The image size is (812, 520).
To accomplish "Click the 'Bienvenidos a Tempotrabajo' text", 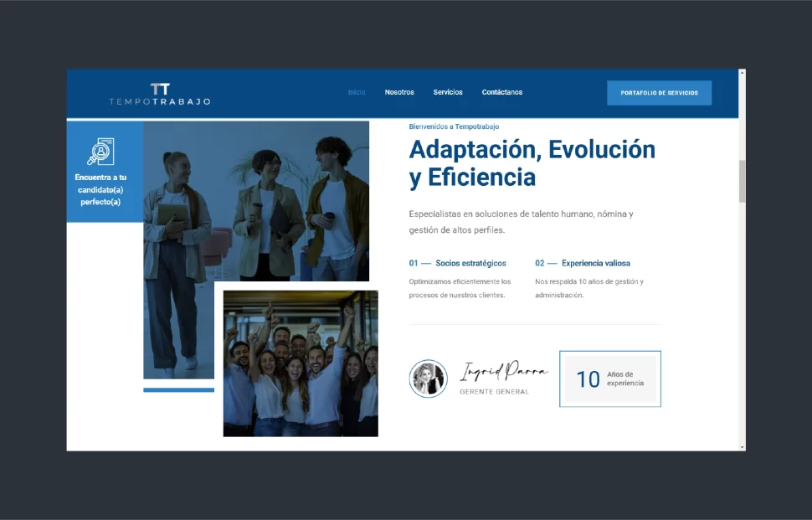I will [454, 126].
